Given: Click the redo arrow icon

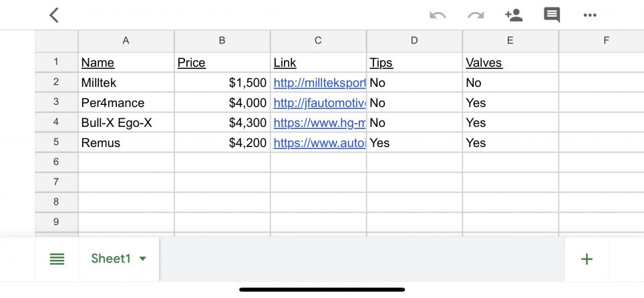Looking at the screenshot, I should pos(476,15).
